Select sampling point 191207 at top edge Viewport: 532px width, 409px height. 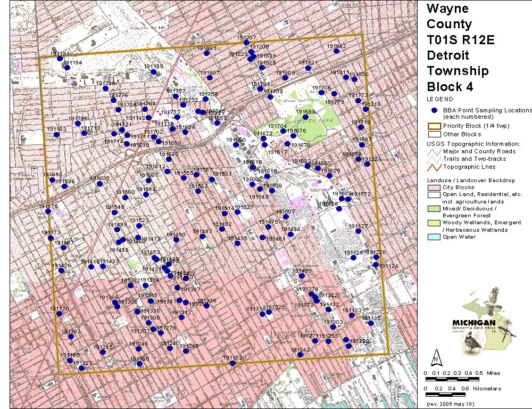pos(246,43)
